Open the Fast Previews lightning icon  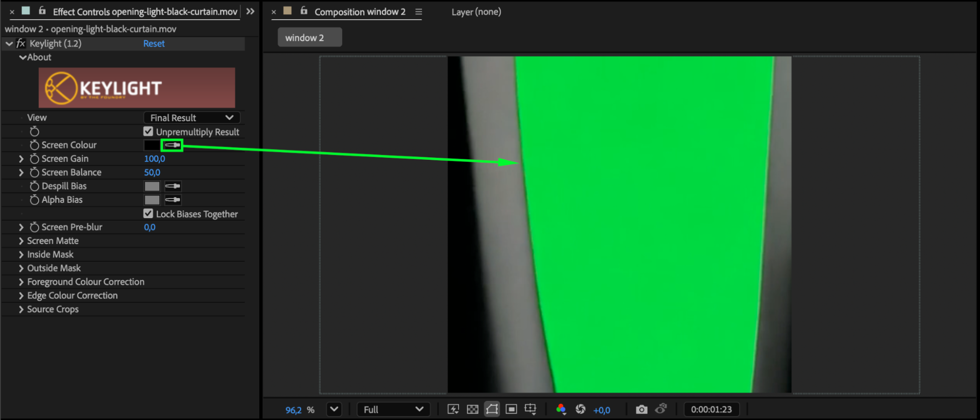tap(453, 409)
